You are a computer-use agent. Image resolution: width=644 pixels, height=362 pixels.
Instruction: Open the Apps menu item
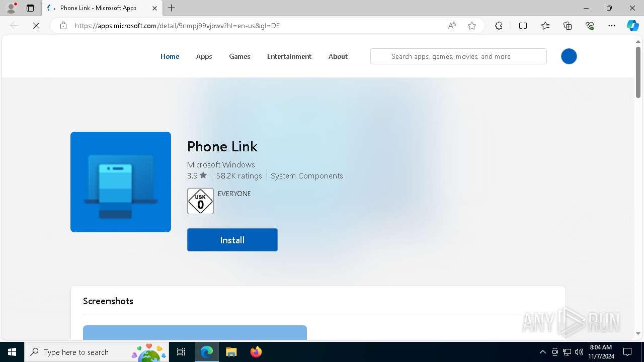(204, 56)
